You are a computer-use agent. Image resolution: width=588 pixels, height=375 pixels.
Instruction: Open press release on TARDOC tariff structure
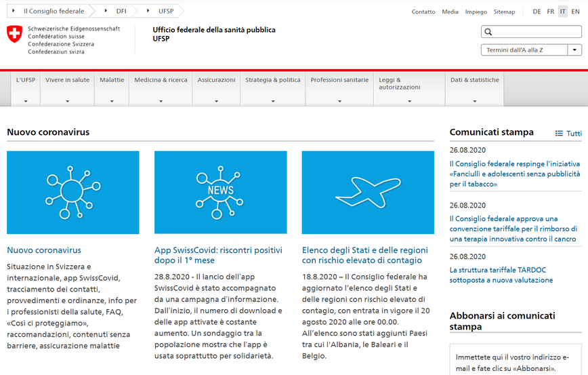click(x=501, y=275)
